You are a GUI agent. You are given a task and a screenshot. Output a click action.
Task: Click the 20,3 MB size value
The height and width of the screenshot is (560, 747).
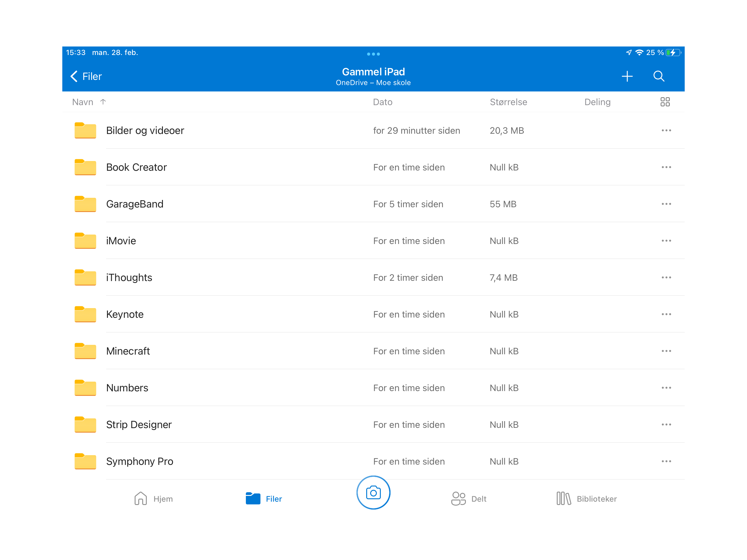pos(507,130)
